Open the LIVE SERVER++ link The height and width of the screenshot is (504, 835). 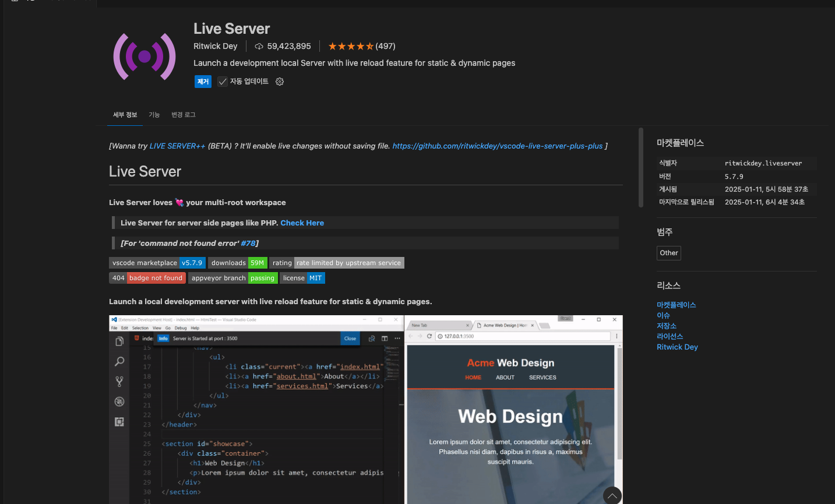pyautogui.click(x=177, y=146)
